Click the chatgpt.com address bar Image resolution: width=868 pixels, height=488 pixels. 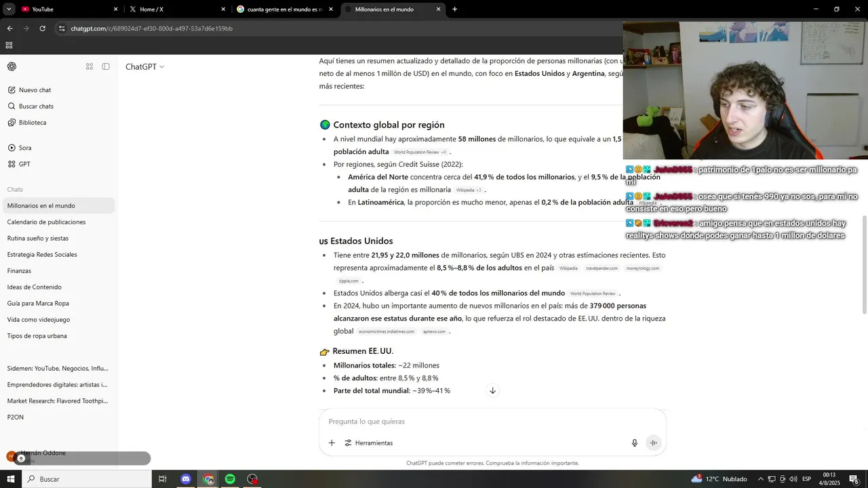339,28
